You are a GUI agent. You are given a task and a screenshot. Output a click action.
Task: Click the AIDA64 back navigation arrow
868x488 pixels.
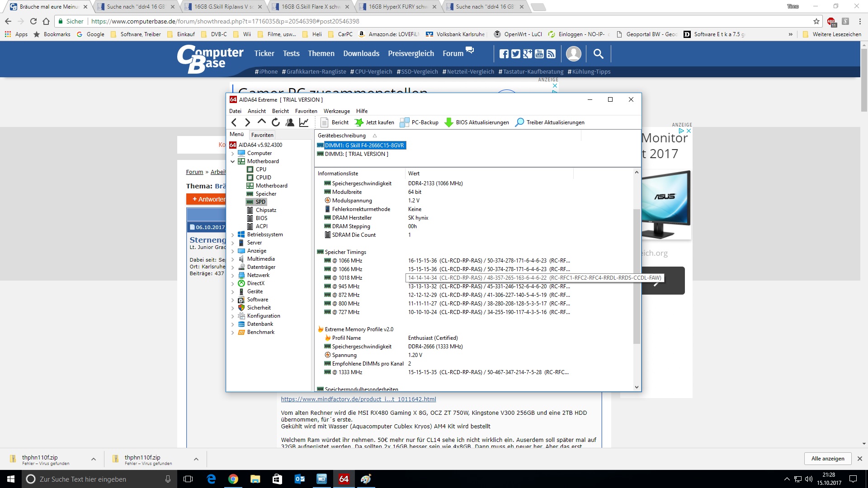(234, 122)
